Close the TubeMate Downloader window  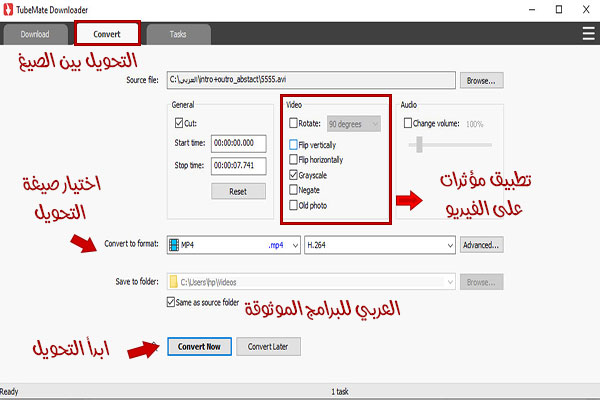pos(586,10)
